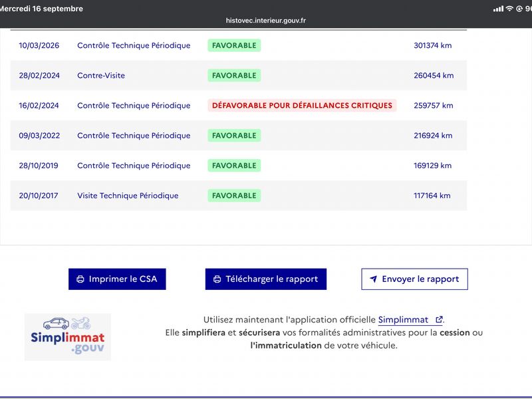Image resolution: width=532 pixels, height=399 pixels.
Task: Click the external-link icon next to Simplimmat
Action: coord(439,320)
